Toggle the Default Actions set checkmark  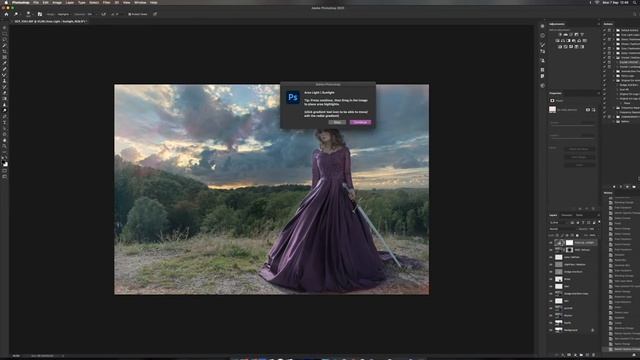click(x=604, y=30)
